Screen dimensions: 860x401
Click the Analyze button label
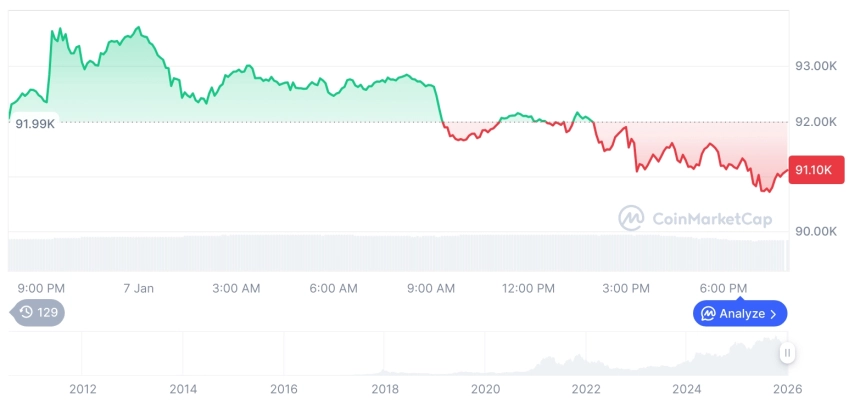pyautogui.click(x=742, y=314)
